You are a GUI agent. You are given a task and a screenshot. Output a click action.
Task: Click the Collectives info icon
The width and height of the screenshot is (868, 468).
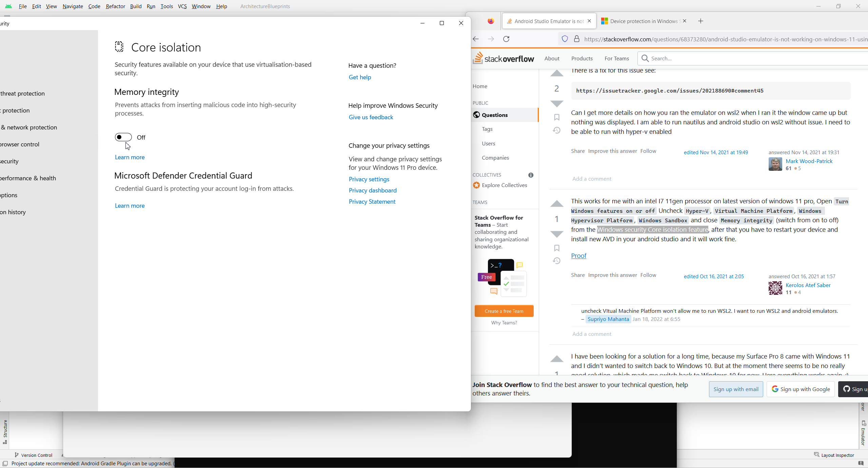[531, 175]
